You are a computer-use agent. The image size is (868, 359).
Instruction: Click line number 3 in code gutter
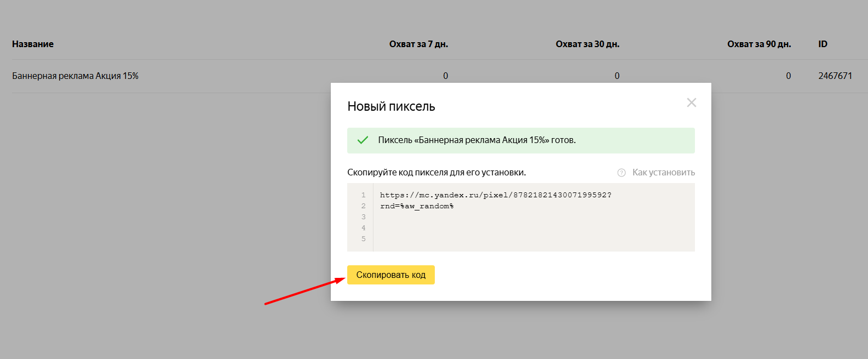pyautogui.click(x=363, y=217)
